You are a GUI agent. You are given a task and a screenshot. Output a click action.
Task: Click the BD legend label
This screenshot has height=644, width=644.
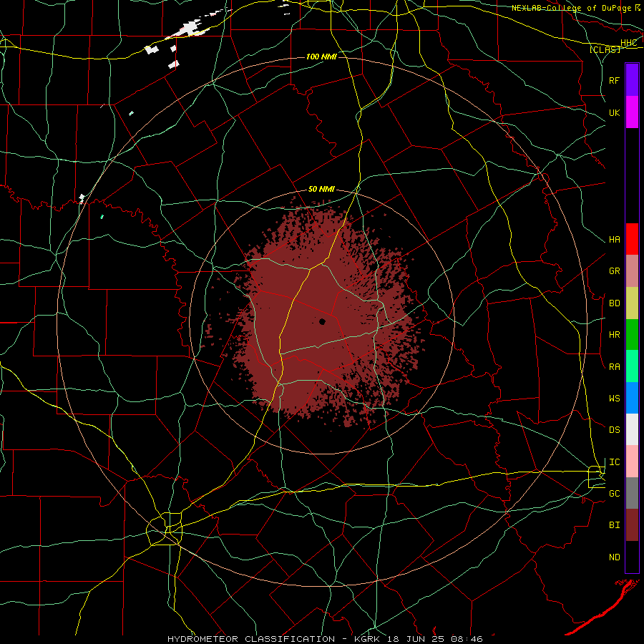tap(614, 303)
